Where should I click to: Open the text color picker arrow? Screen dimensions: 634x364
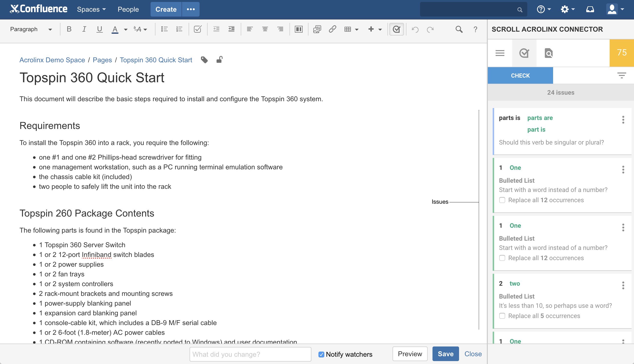pos(126,29)
